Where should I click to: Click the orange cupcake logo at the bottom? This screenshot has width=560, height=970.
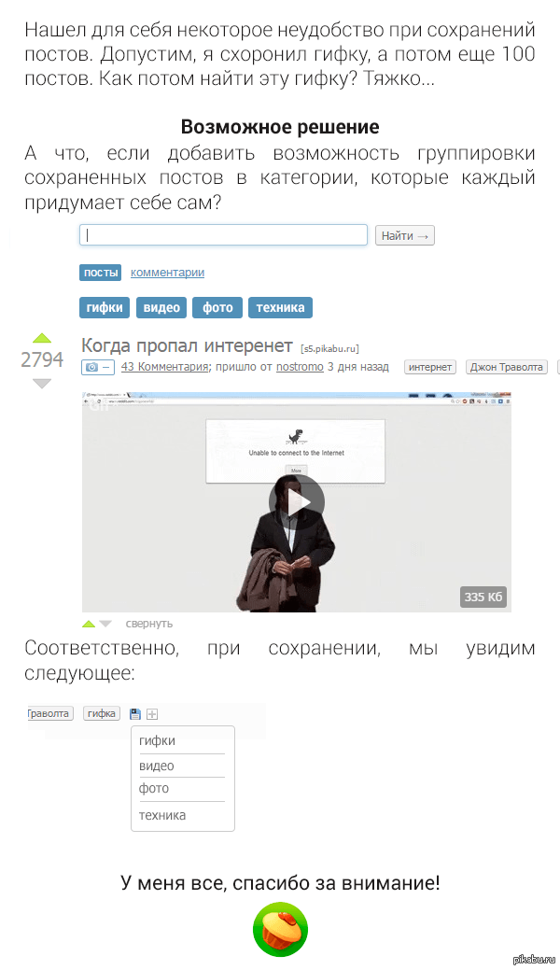(x=280, y=929)
